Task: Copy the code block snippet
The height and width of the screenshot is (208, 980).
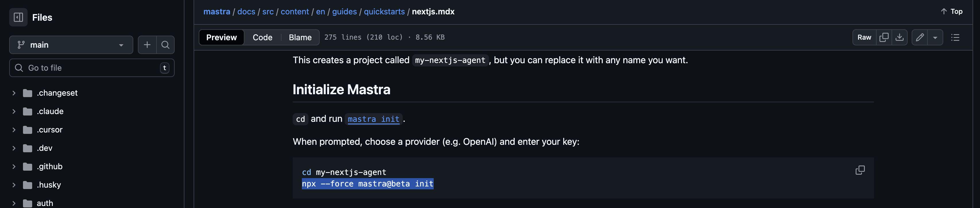Action: click(860, 170)
